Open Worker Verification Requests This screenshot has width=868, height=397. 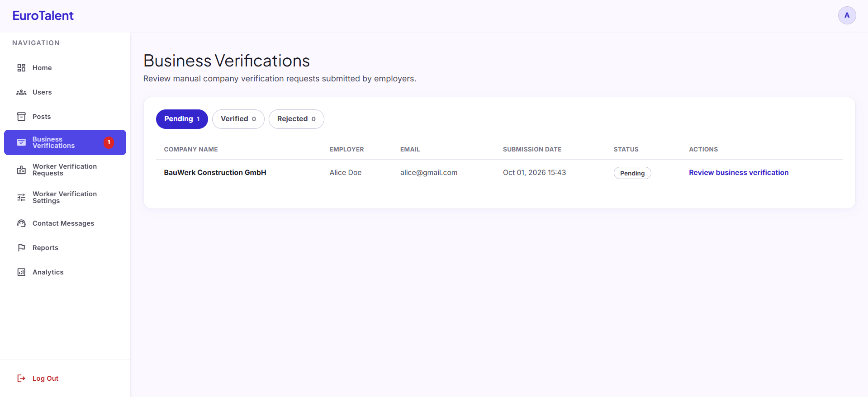pos(65,170)
